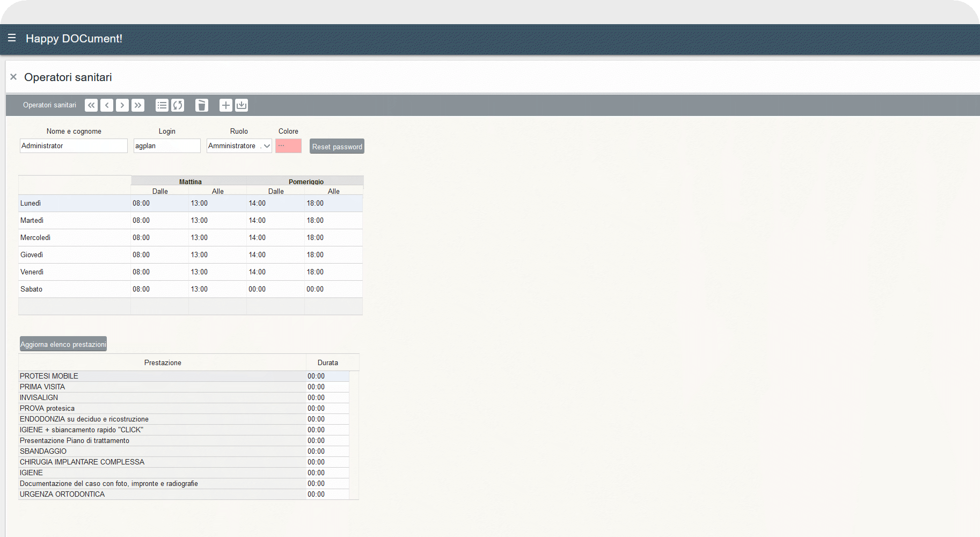Select the Sabato row in the schedule
The width and height of the screenshot is (980, 537).
[32, 289]
